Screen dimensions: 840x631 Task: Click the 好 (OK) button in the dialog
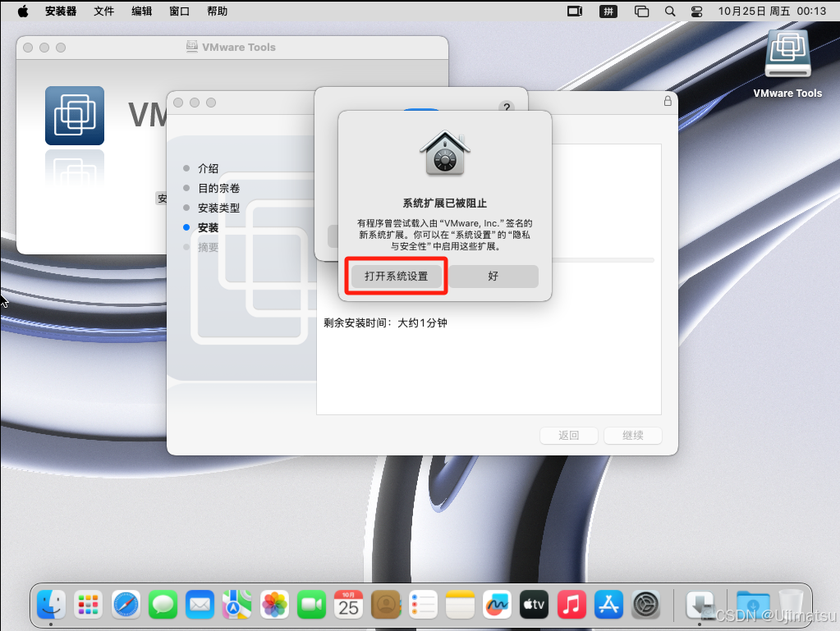(x=493, y=277)
